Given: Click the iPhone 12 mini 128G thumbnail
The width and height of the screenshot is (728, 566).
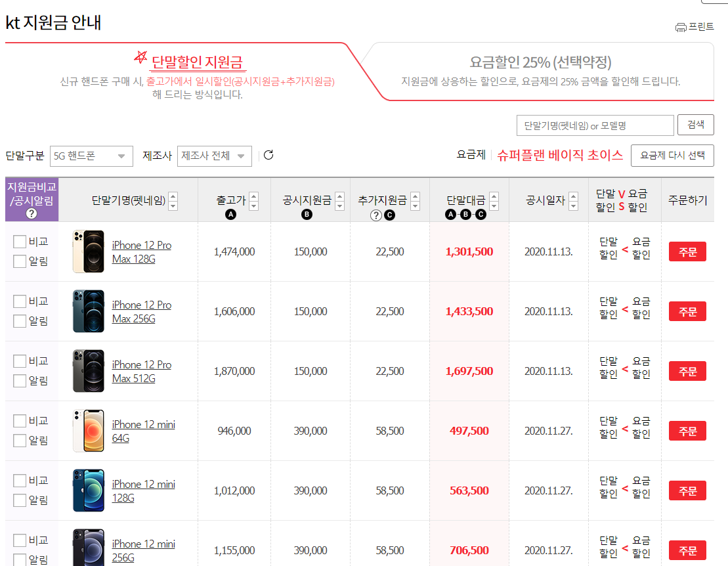Looking at the screenshot, I should (88, 490).
